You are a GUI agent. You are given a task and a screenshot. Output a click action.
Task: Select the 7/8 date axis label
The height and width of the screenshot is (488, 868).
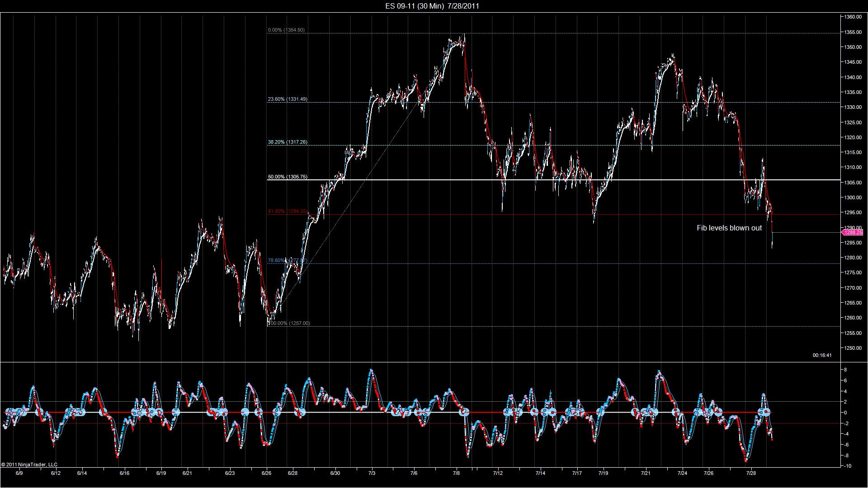pos(456,473)
